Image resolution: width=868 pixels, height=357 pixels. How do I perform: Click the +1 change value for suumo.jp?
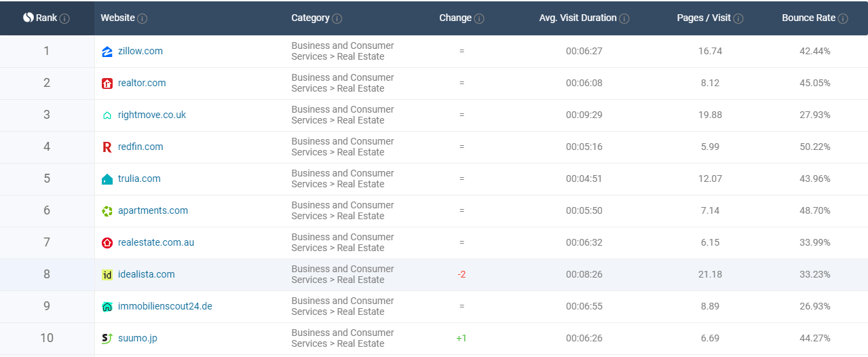(461, 338)
